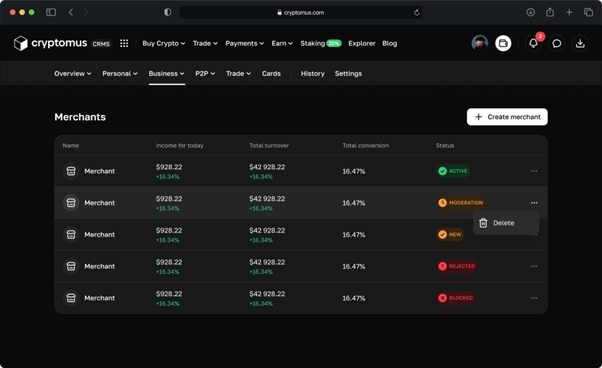The width and height of the screenshot is (602, 368).
Task: Show Safari tab overview icon
Action: (588, 12)
